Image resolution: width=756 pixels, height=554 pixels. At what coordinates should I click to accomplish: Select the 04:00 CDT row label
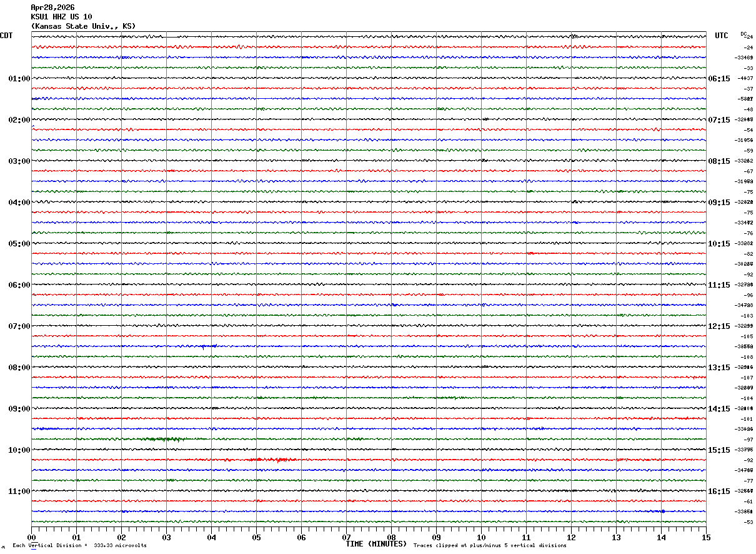pos(19,203)
